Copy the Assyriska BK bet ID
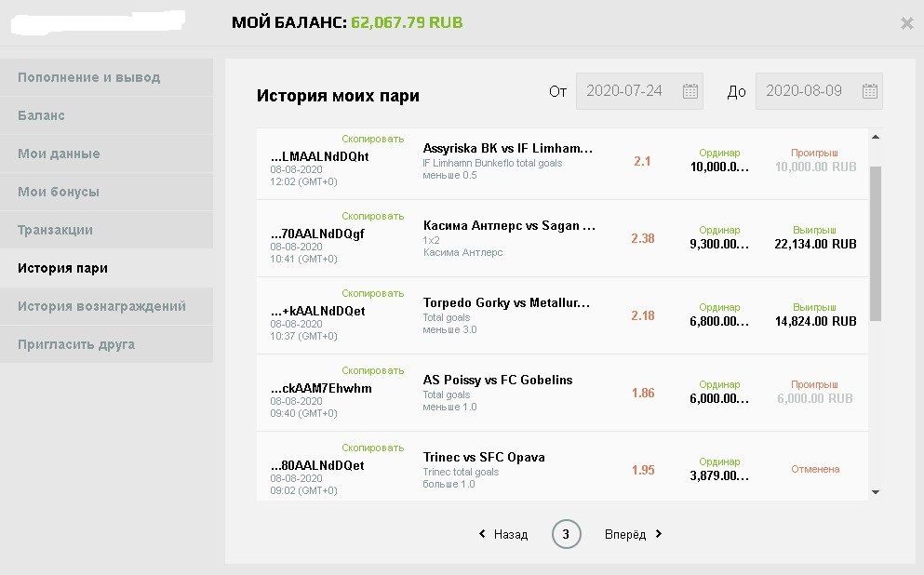This screenshot has width=924, height=575. (x=372, y=139)
